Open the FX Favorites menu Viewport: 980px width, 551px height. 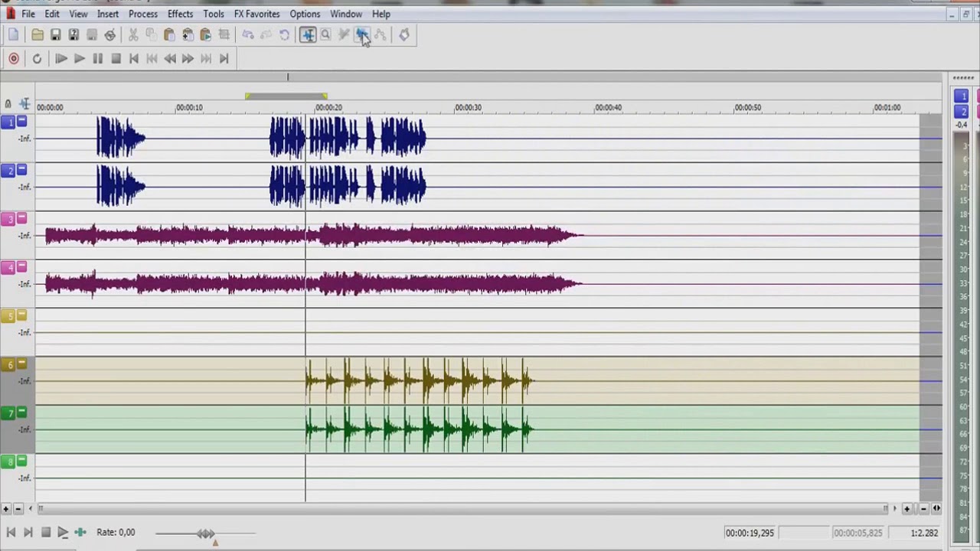pyautogui.click(x=256, y=14)
